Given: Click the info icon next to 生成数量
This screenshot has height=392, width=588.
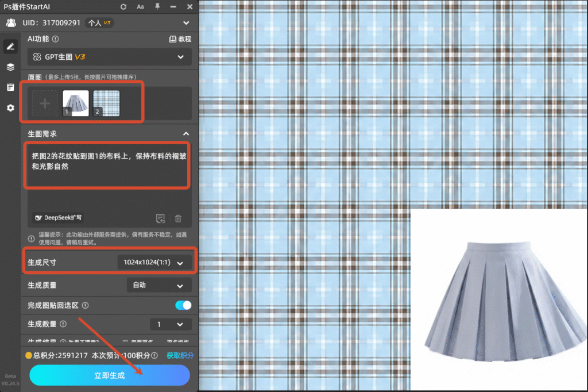Looking at the screenshot, I should pyautogui.click(x=63, y=324).
